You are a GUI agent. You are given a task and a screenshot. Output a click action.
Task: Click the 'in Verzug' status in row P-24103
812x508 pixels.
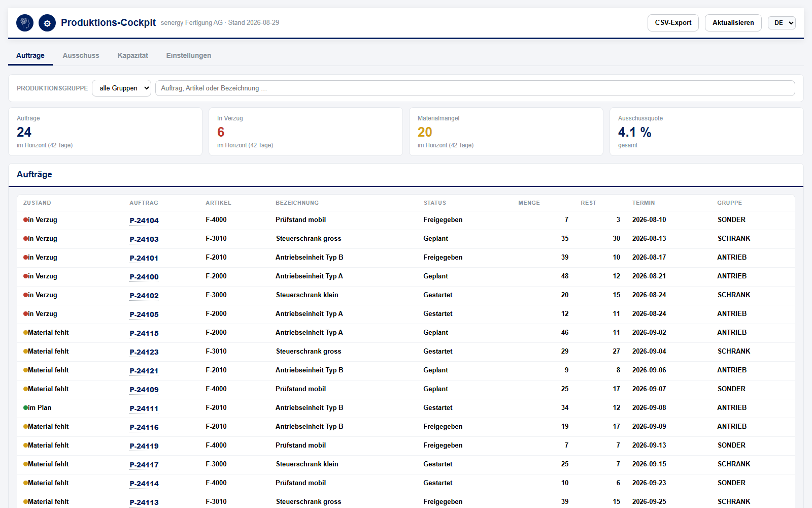click(40, 238)
